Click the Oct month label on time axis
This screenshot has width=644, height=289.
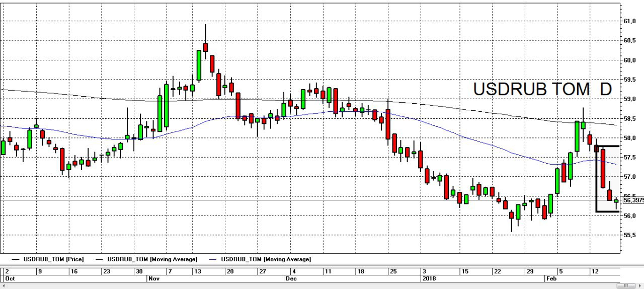click(x=10, y=278)
